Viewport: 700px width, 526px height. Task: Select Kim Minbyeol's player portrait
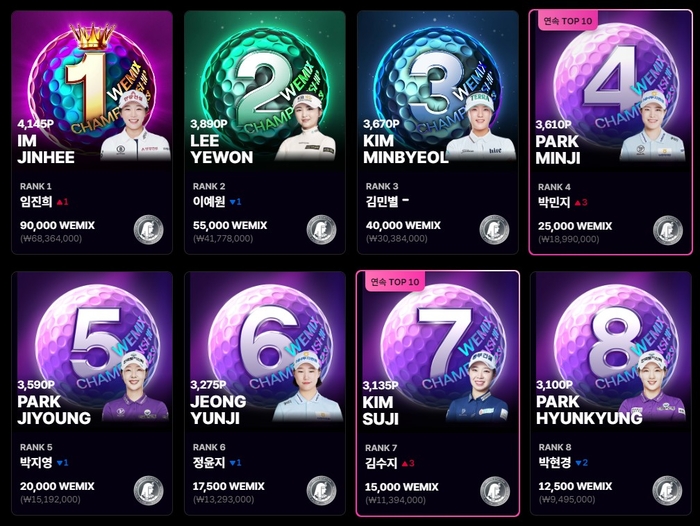481,126
